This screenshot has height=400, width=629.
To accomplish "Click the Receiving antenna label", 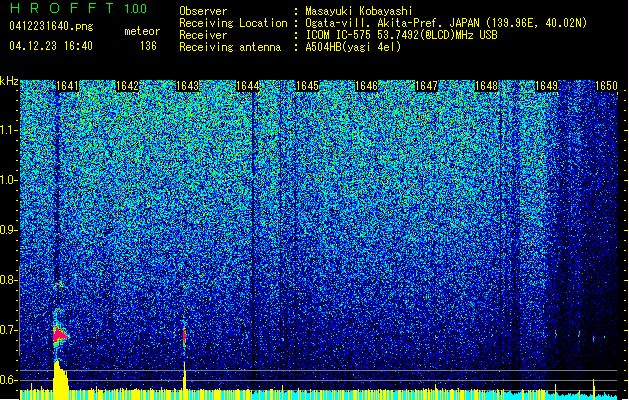I will (230, 47).
